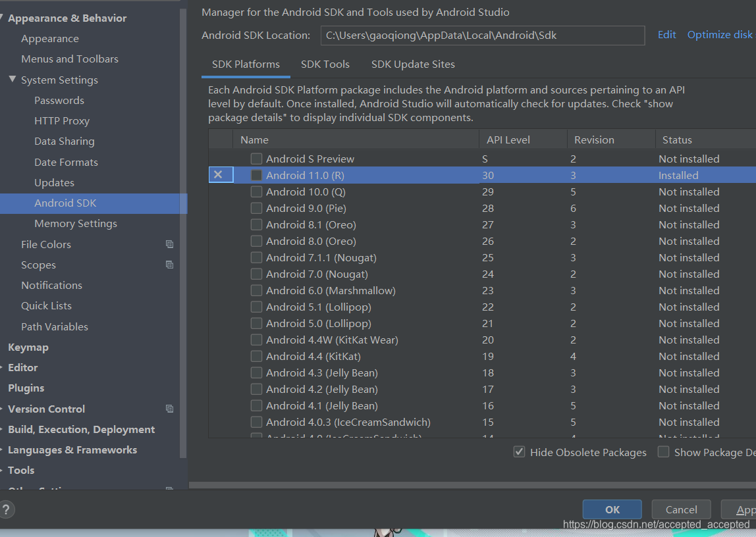Sort by the API Level column header
The height and width of the screenshot is (537, 756).
[523, 140]
